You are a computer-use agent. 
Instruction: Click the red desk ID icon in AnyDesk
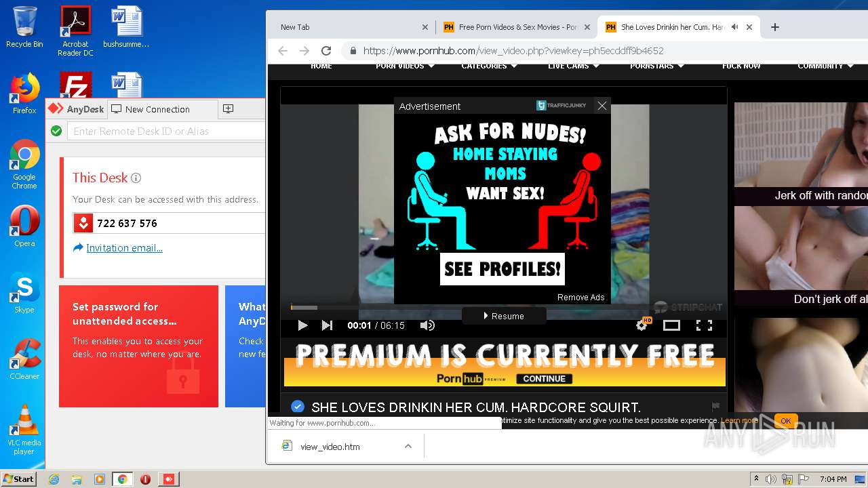(x=83, y=223)
